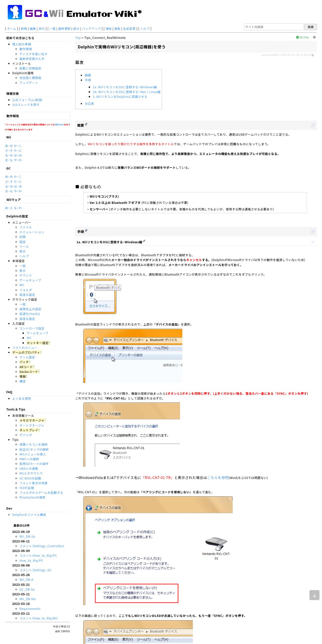This screenshot has width=322, height=644.
Task: Open sidebar link チートマネージャ
Action: pos(32,426)
